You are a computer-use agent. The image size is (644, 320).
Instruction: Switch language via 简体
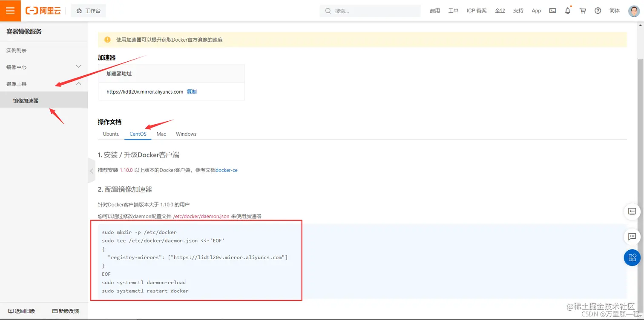(615, 11)
